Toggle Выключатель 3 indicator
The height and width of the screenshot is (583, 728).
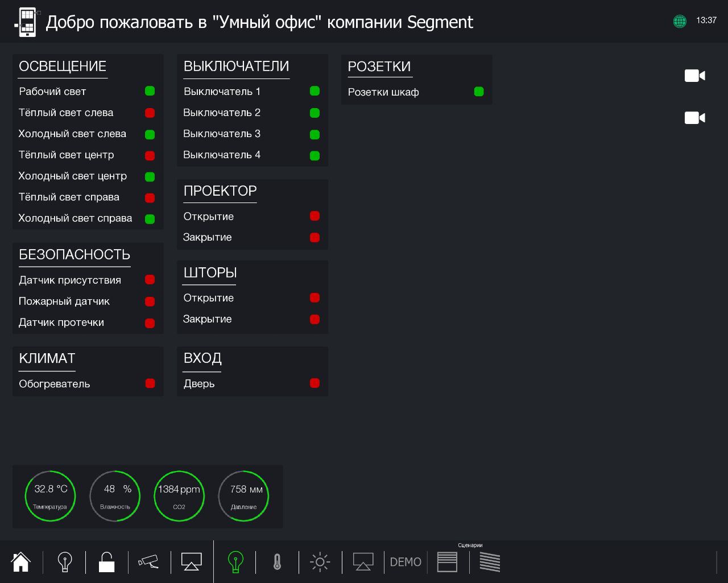click(x=315, y=134)
